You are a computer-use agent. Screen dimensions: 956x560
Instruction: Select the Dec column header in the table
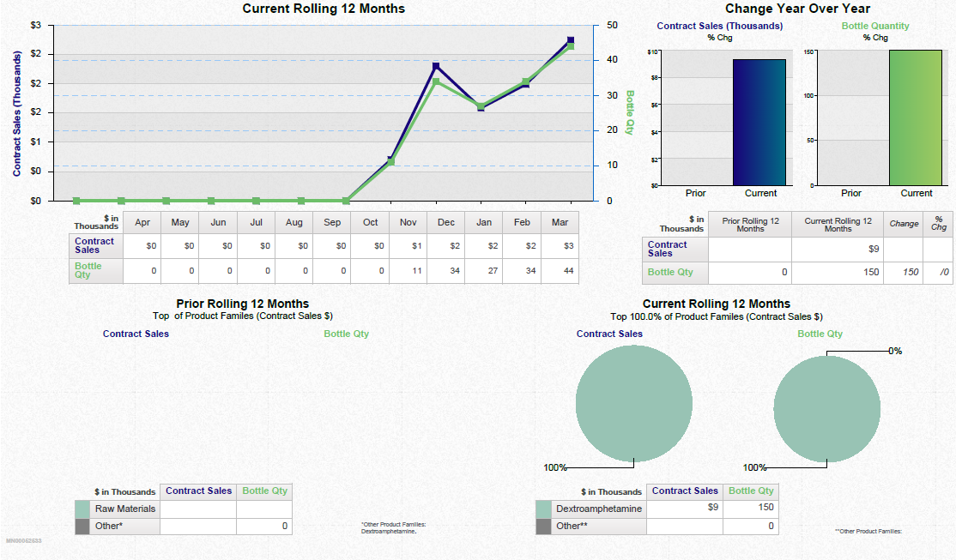445,222
